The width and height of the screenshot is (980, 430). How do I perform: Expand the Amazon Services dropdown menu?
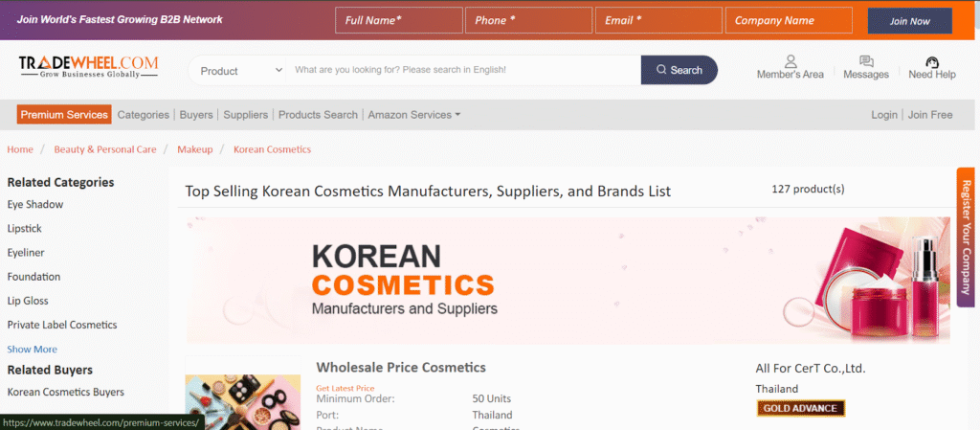(413, 115)
